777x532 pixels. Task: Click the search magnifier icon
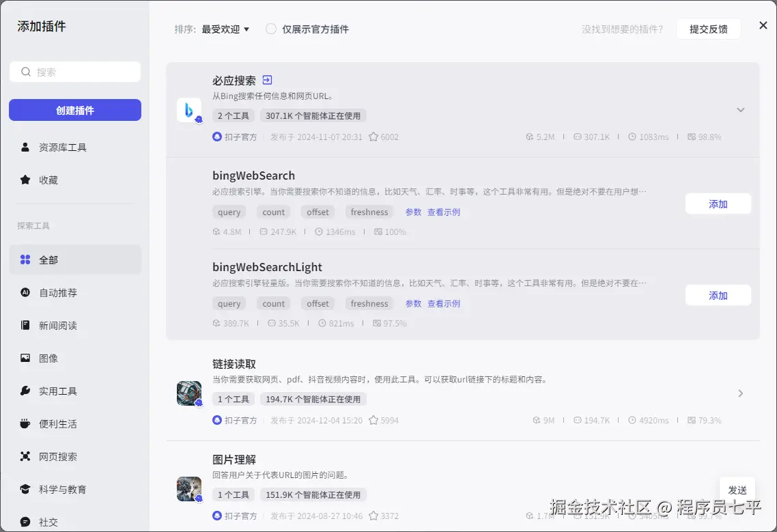pos(26,72)
